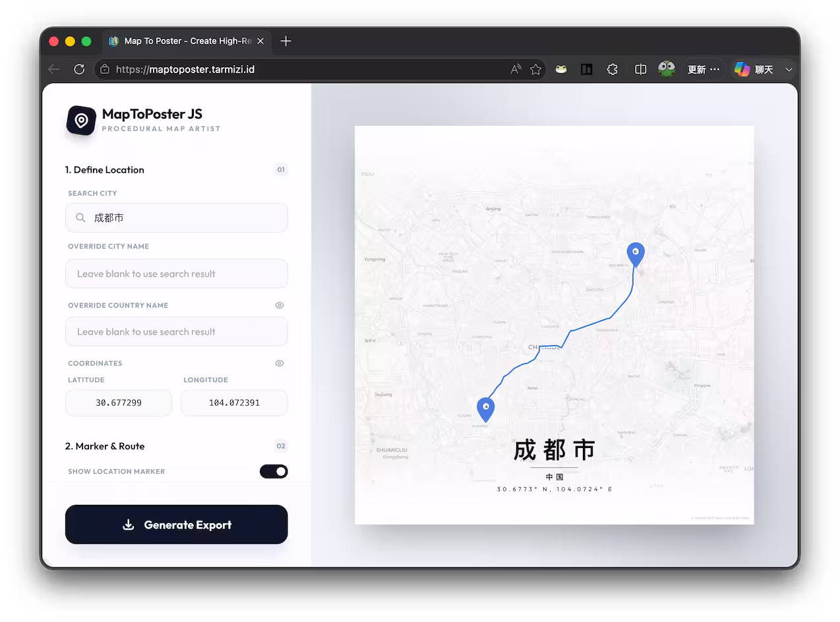
Task: Focus the Override Country Name field
Action: (x=177, y=331)
